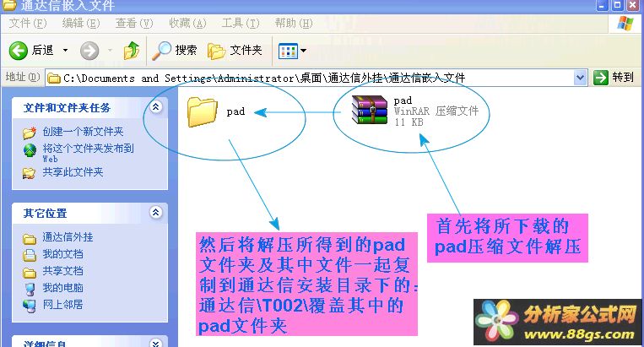
Task: Click 共享此文件夹 link
Action: (73, 172)
